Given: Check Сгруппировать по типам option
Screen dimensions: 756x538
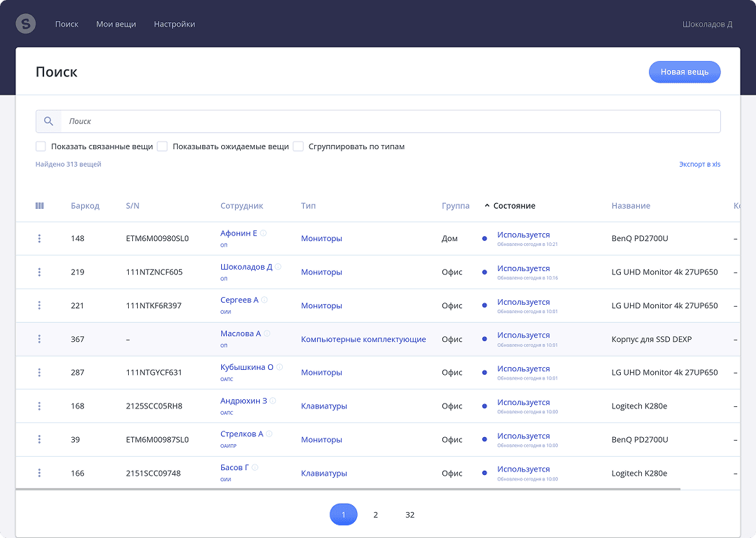Looking at the screenshot, I should [x=298, y=146].
